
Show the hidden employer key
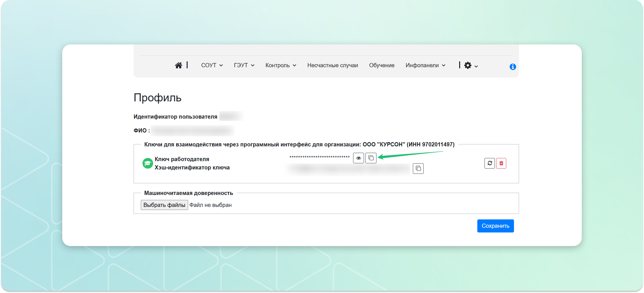[358, 158]
